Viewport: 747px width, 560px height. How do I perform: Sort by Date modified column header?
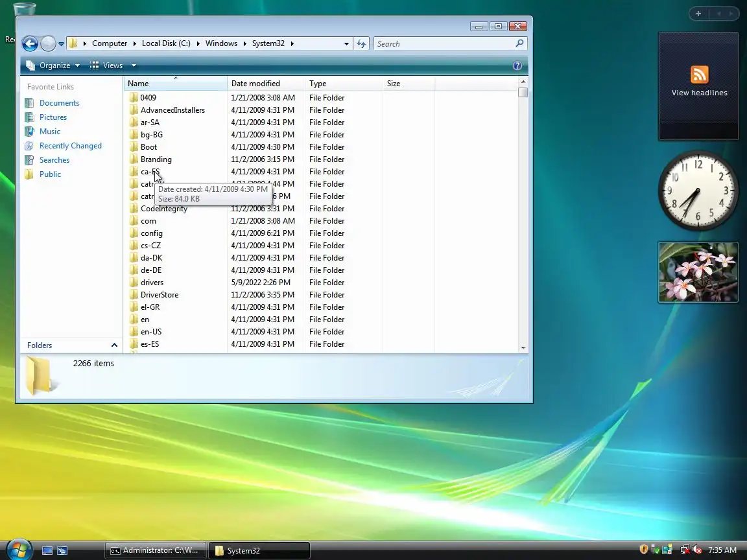coord(266,84)
